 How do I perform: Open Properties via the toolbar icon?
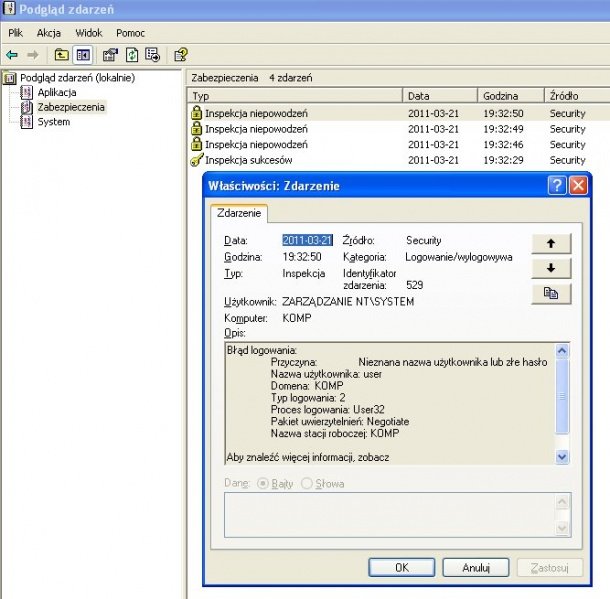(x=110, y=54)
